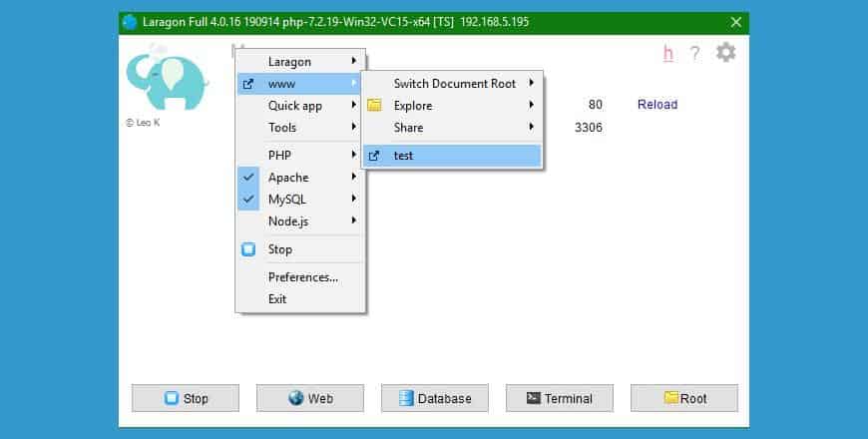The image size is (868, 439).
Task: Click the Database button label
Action: pyautogui.click(x=445, y=398)
